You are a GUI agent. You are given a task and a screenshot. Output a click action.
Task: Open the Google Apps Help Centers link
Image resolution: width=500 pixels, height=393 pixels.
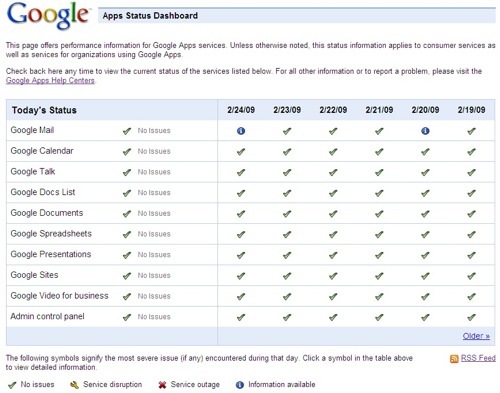[x=50, y=80]
